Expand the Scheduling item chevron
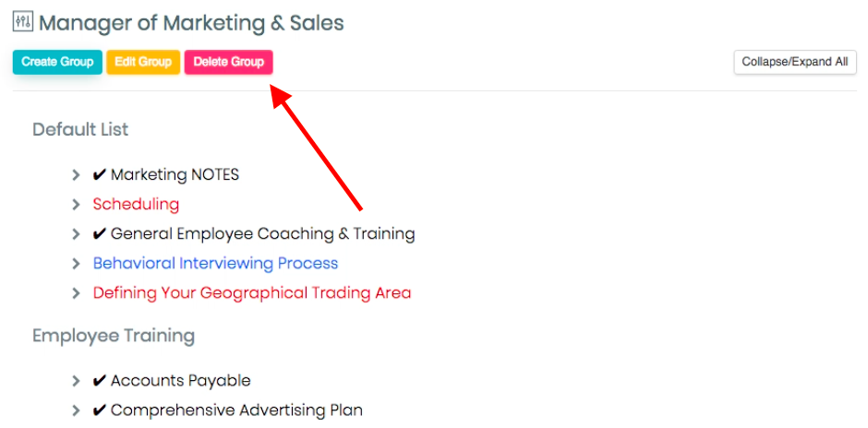This screenshot has height=428, width=868. (77, 205)
